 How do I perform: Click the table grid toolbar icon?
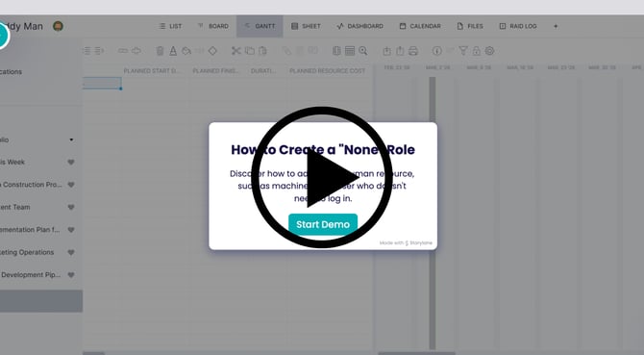(x=350, y=51)
